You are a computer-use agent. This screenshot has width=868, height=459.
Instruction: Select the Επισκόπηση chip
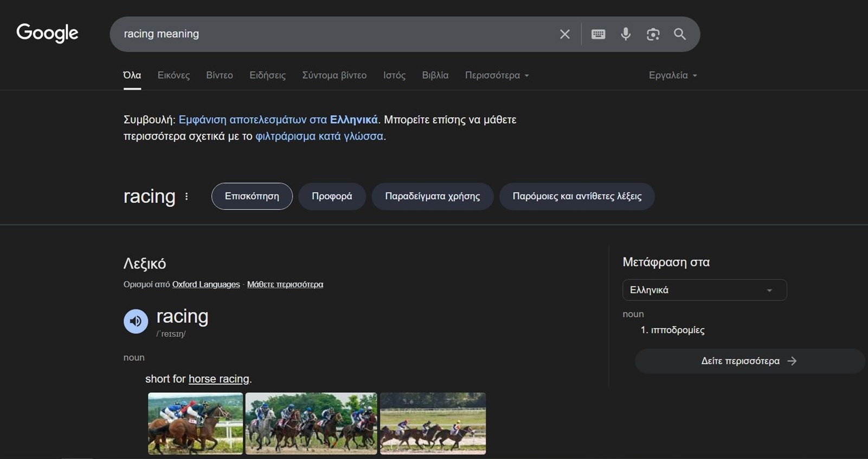click(x=252, y=196)
